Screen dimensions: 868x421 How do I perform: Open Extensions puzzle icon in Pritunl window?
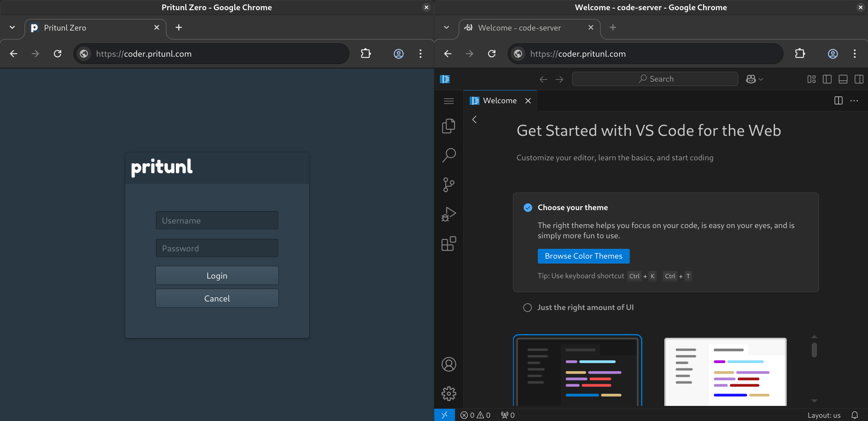pos(366,53)
